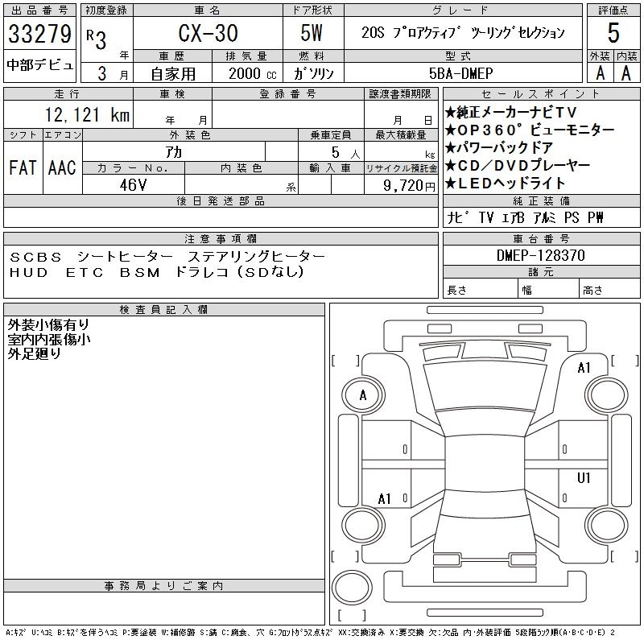Click the air conditioner AAC value
The height and width of the screenshot is (644, 644).
[62, 167]
